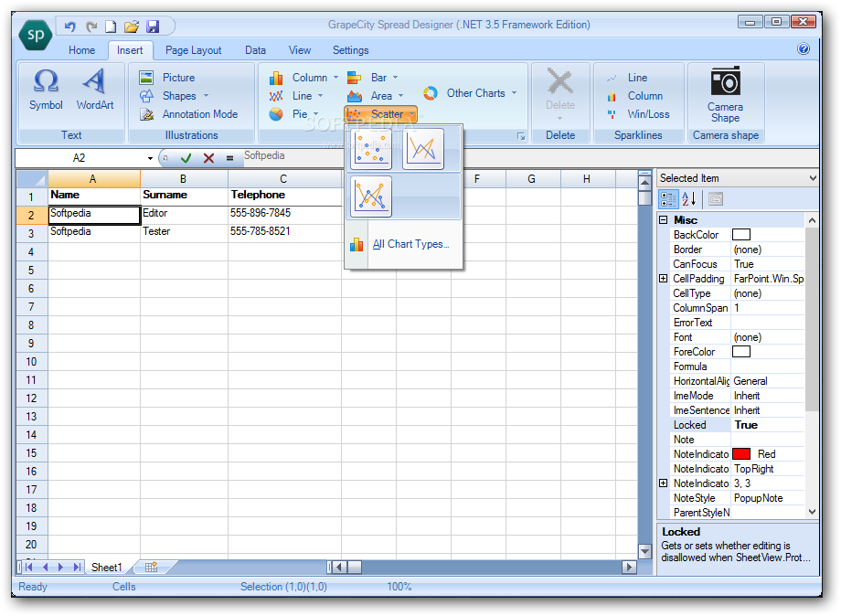Click the spreadsheet vertical scrollbar down arrow
This screenshot has width=841, height=616.
click(644, 551)
